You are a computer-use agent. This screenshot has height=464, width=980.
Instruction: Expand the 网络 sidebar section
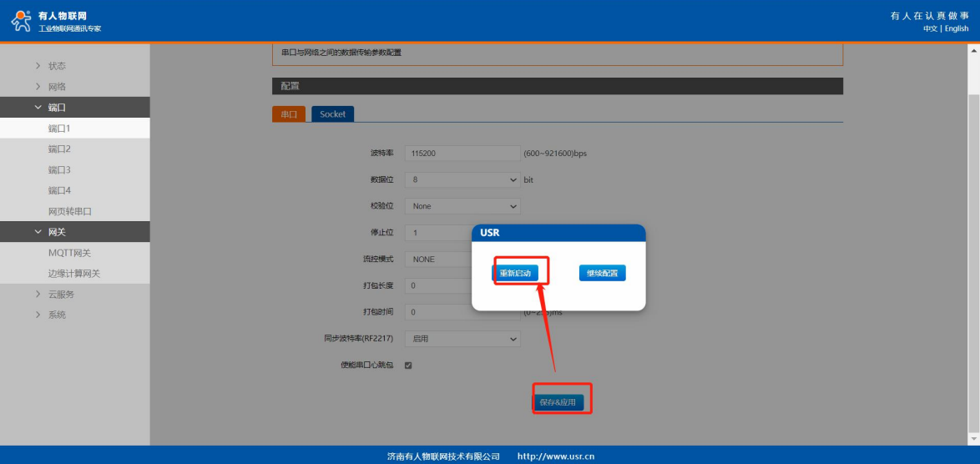click(57, 87)
